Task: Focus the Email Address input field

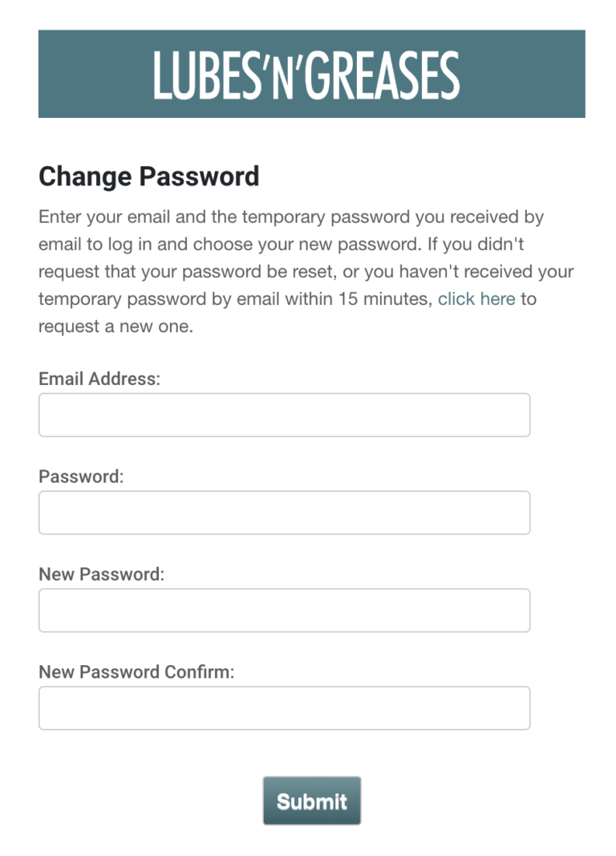Action: click(x=284, y=415)
